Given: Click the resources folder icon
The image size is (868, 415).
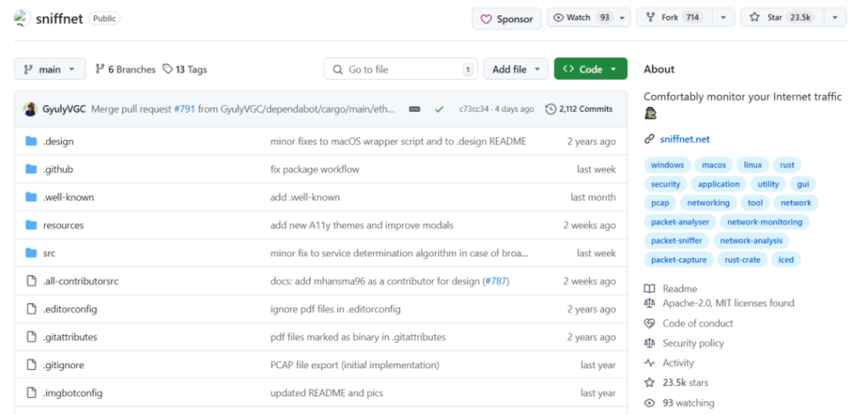Looking at the screenshot, I should pyautogui.click(x=31, y=225).
